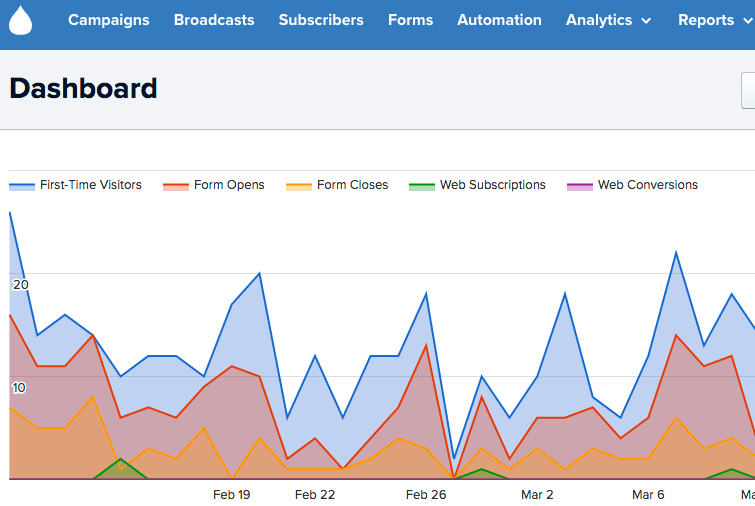Screen dimensions: 755x506
Task: Click the Mar 2 axis label
Action: pos(537,494)
